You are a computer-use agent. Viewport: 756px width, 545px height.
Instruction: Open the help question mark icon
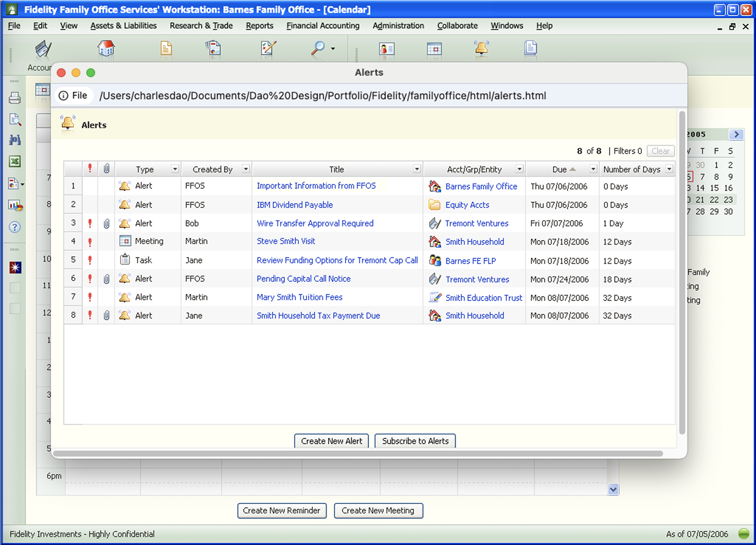[15, 227]
